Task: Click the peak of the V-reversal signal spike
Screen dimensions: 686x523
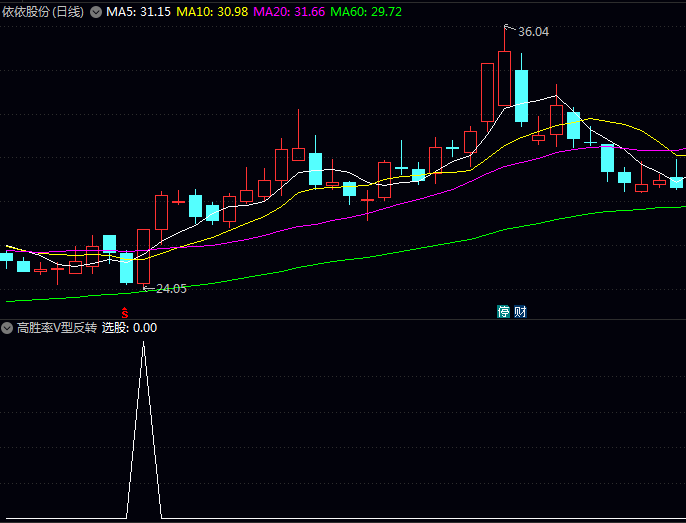Action: point(143,343)
